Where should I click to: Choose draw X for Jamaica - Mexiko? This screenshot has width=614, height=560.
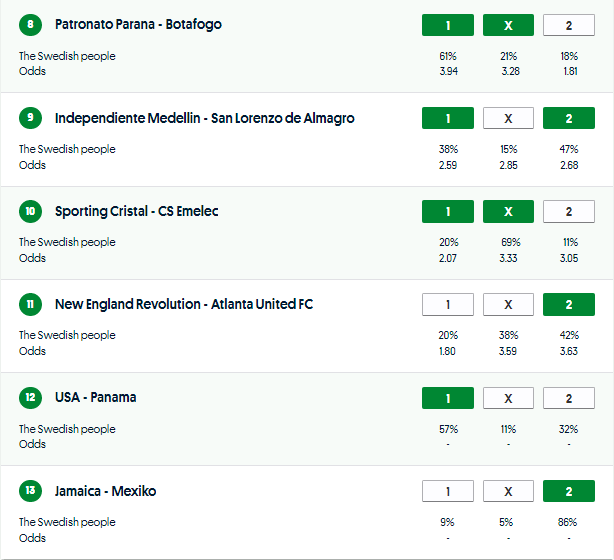pos(508,491)
